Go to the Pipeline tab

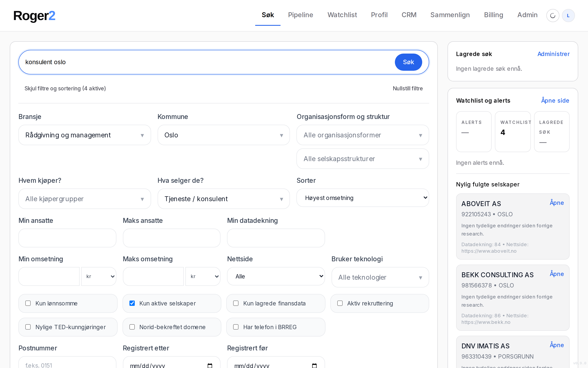click(x=301, y=15)
